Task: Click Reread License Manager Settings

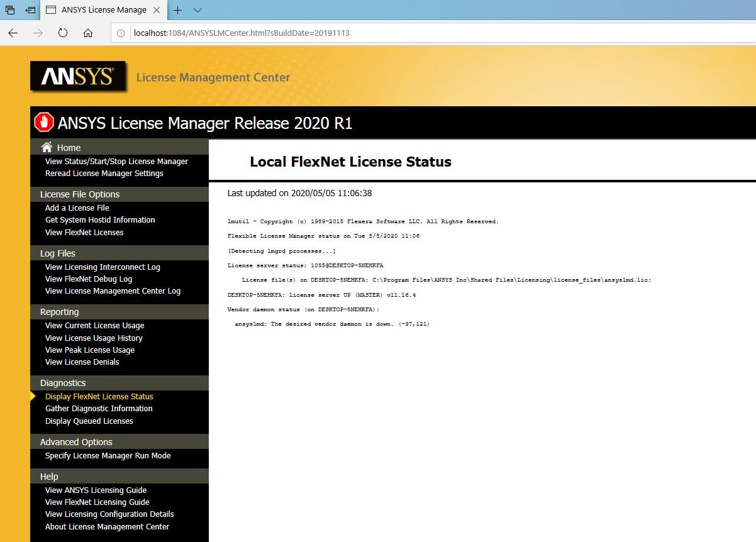Action: coord(104,174)
